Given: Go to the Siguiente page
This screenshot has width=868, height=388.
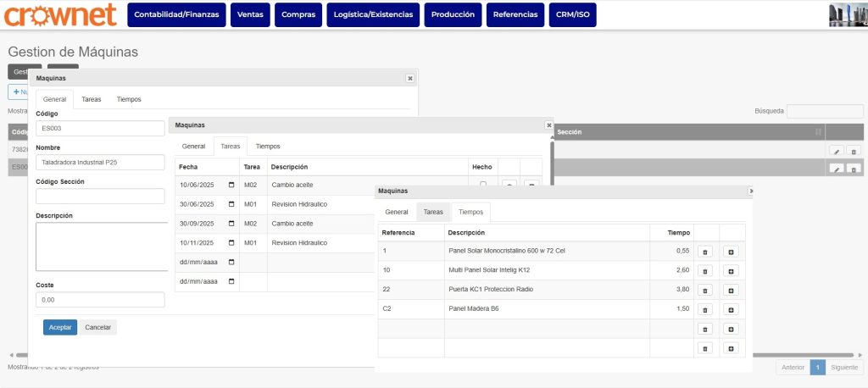Looking at the screenshot, I should click(x=844, y=368).
